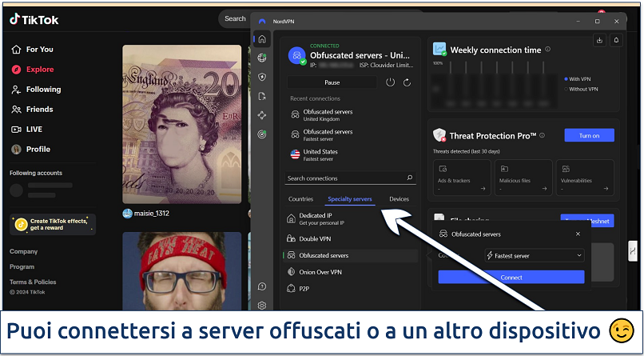Select Double VPN from specialty servers
Image resolution: width=644 pixels, height=356 pixels.
pos(314,238)
